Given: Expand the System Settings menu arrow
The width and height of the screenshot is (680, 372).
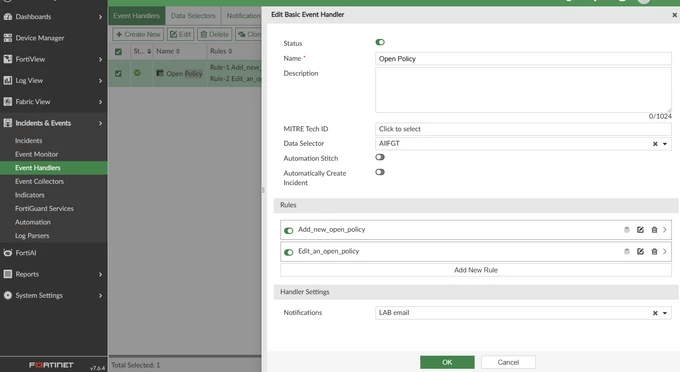Looking at the screenshot, I should [100, 296].
